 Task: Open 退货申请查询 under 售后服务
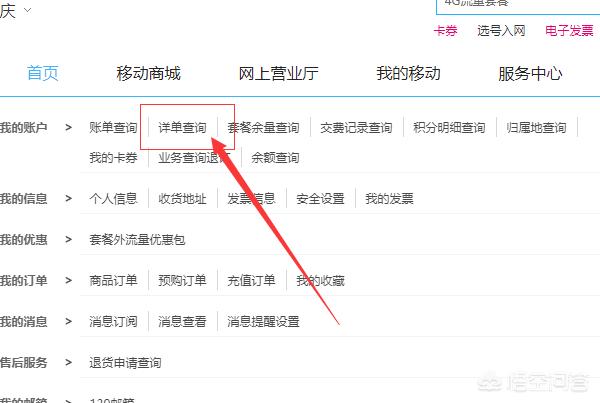(125, 362)
